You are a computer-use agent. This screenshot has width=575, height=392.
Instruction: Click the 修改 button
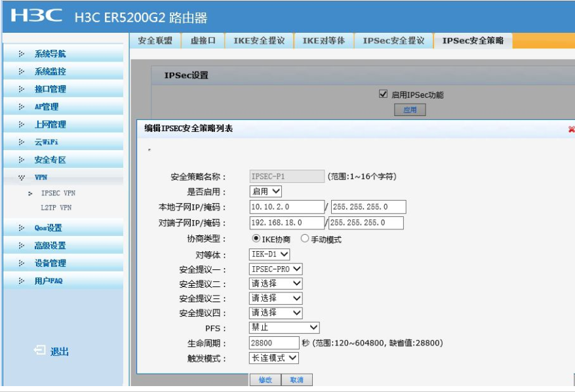[x=266, y=380]
